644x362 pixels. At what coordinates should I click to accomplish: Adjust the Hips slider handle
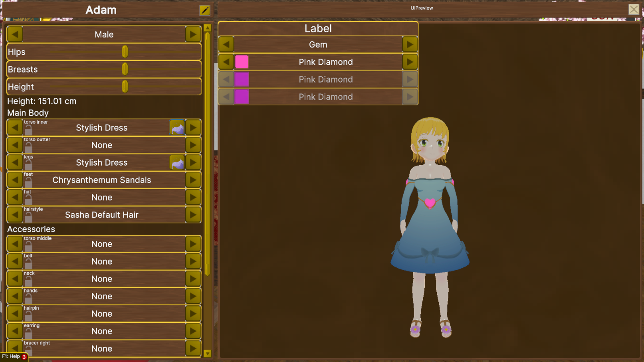click(125, 51)
